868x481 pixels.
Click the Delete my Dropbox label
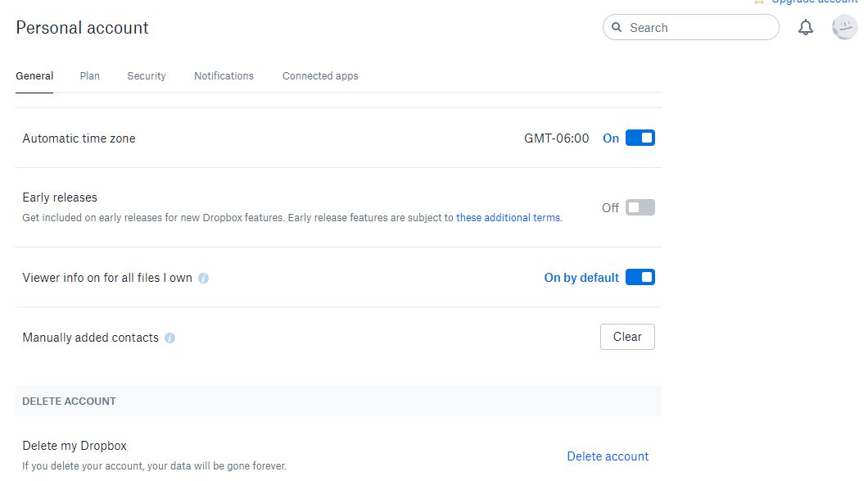[x=75, y=446]
